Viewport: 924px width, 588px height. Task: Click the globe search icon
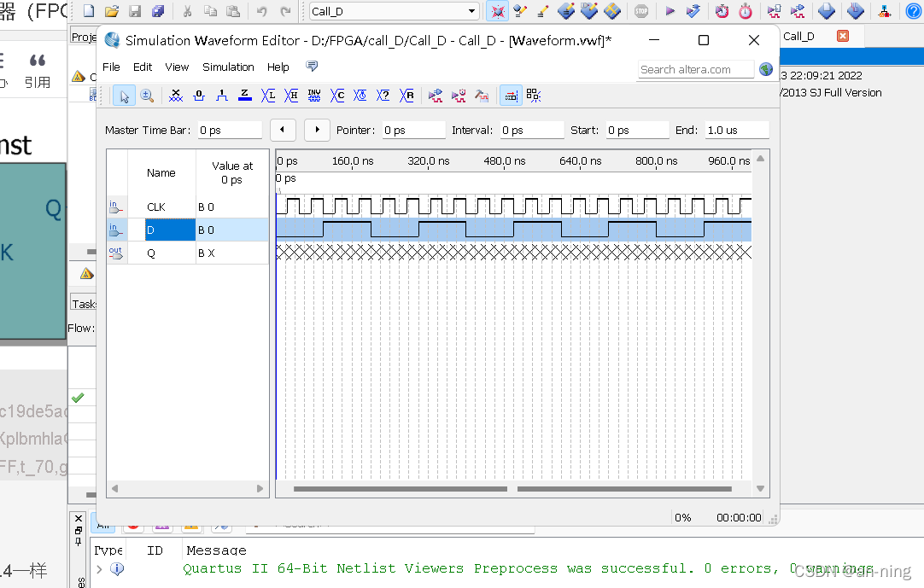(x=766, y=69)
